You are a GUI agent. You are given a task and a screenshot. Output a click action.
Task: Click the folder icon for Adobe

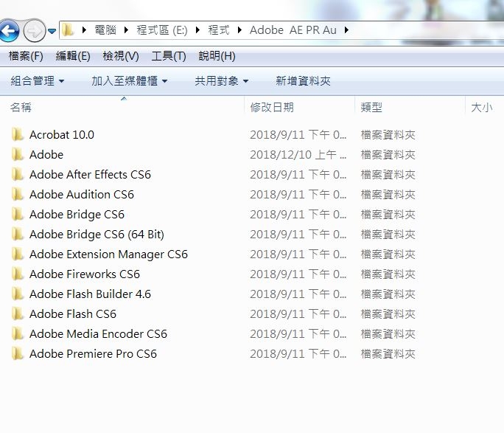point(18,154)
